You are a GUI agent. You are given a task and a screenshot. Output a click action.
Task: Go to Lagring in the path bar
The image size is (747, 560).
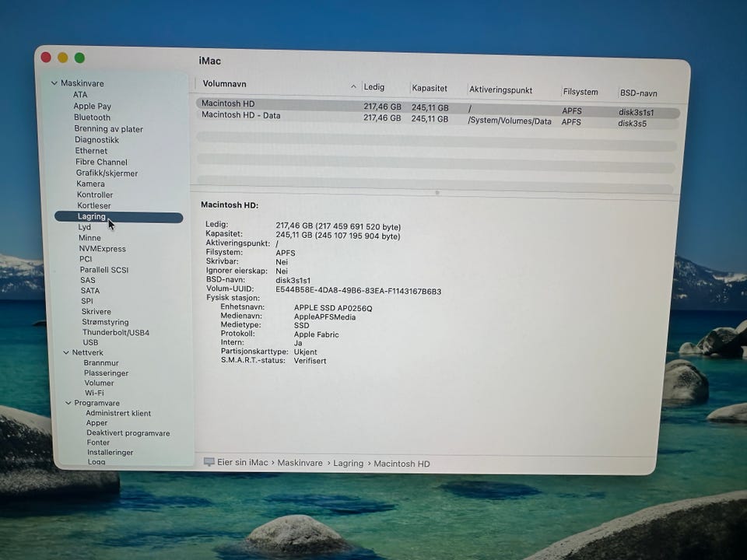349,464
